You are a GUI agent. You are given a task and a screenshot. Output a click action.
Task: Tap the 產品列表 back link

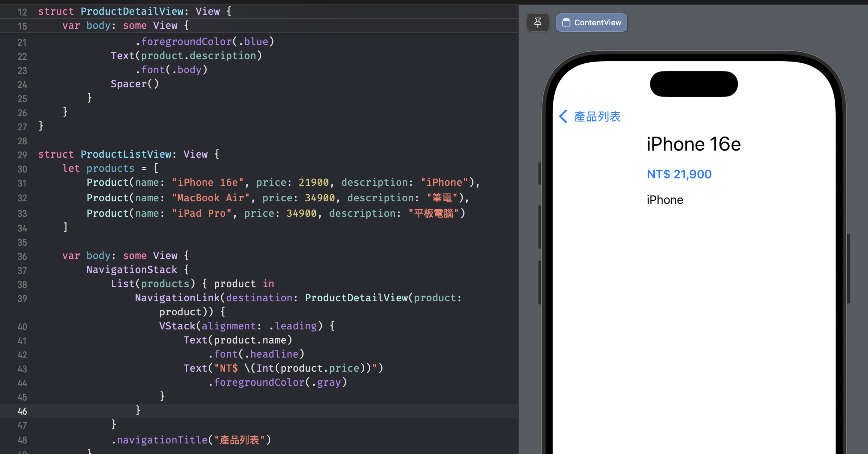[597, 116]
